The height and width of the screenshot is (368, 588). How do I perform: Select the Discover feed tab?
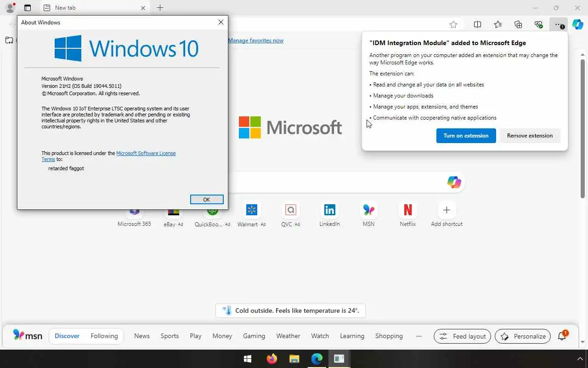(x=67, y=336)
